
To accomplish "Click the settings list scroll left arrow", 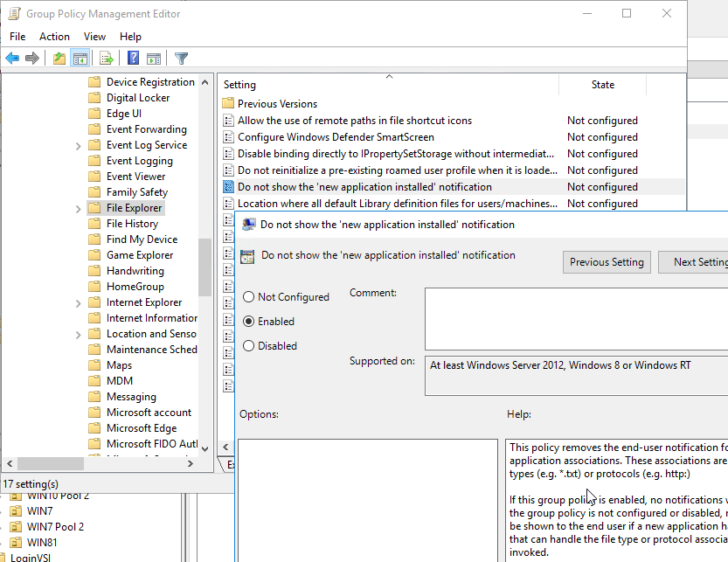I will pos(225,447).
